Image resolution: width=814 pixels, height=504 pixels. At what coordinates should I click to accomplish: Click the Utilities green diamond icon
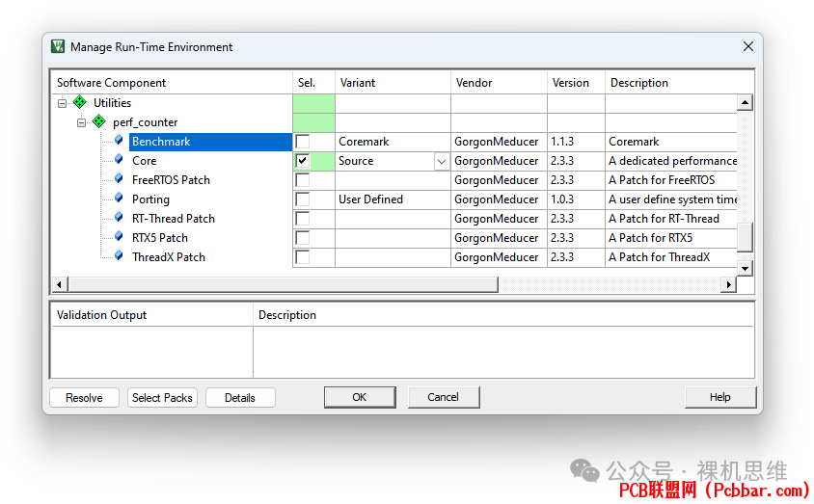(x=79, y=102)
